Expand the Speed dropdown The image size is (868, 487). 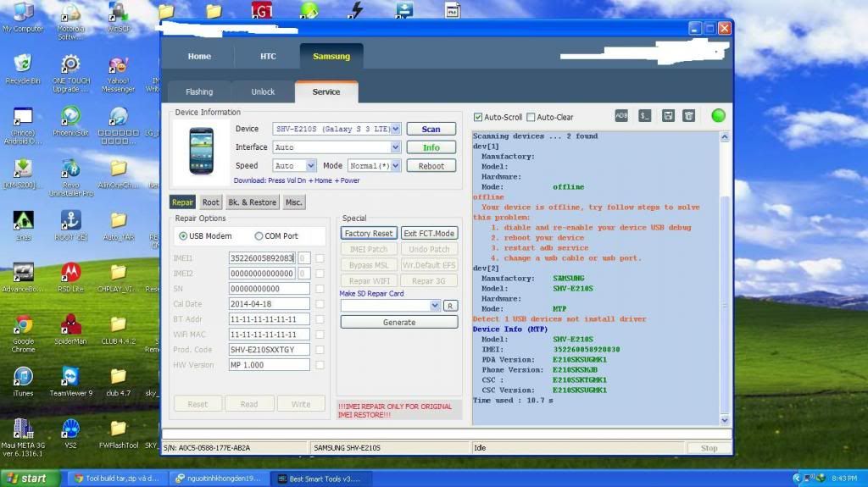click(x=310, y=165)
